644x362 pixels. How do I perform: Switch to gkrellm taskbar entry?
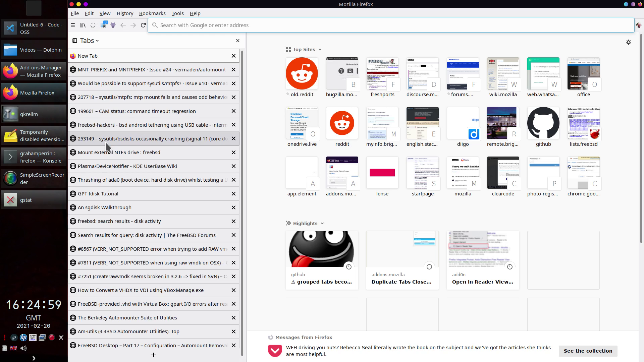pyautogui.click(x=34, y=114)
